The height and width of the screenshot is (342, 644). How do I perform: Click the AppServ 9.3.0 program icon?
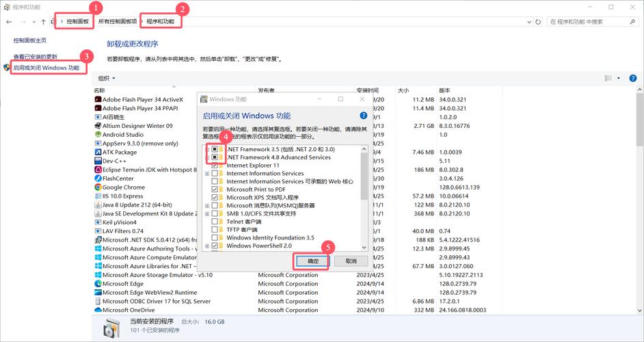click(x=98, y=144)
